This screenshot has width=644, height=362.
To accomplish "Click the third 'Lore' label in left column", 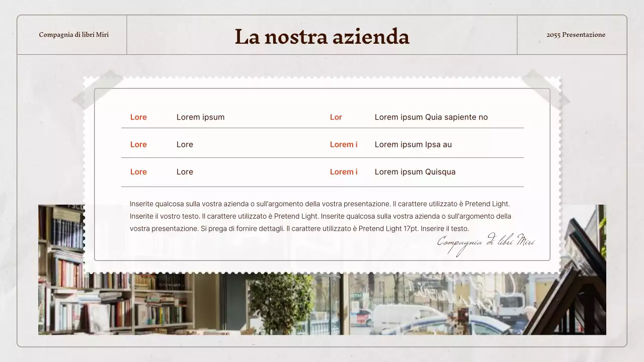I will [138, 171].
